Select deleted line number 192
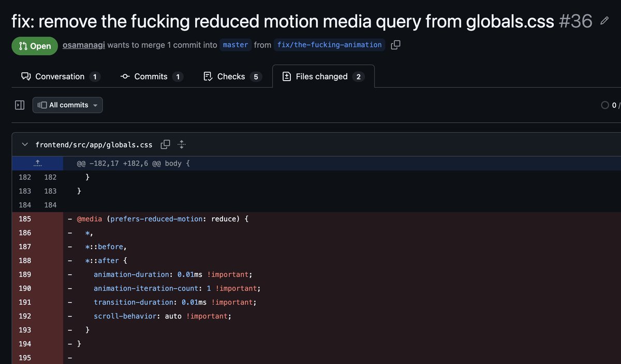Screen dimensions: 621x364 point(25,316)
